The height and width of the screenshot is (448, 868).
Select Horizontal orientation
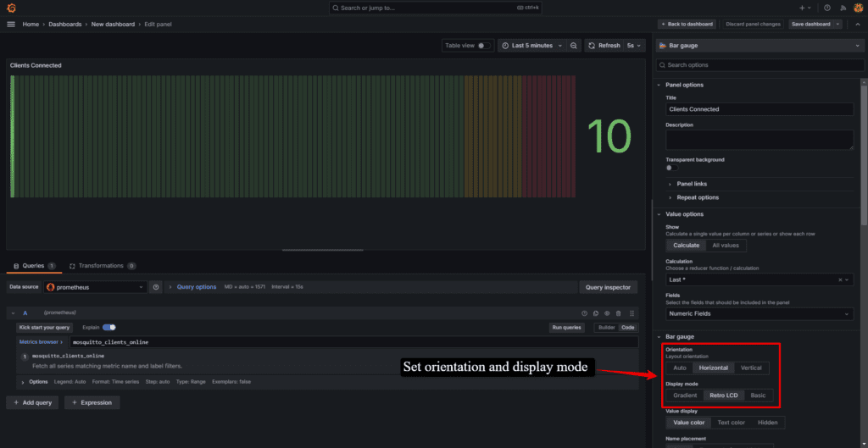coord(714,368)
